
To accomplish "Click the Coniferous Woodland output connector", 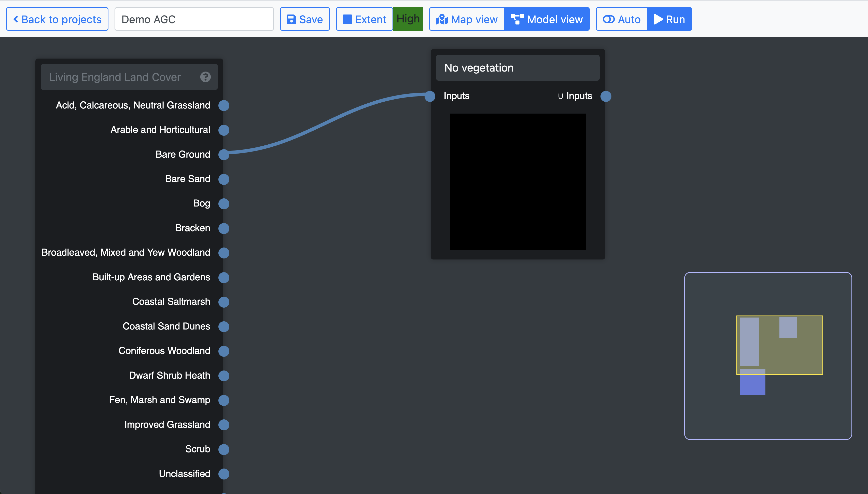I will (224, 351).
